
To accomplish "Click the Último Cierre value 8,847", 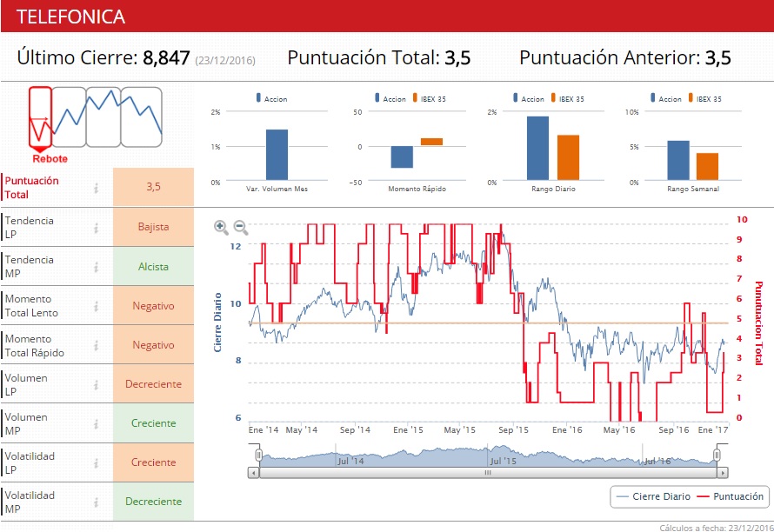I will (166, 57).
